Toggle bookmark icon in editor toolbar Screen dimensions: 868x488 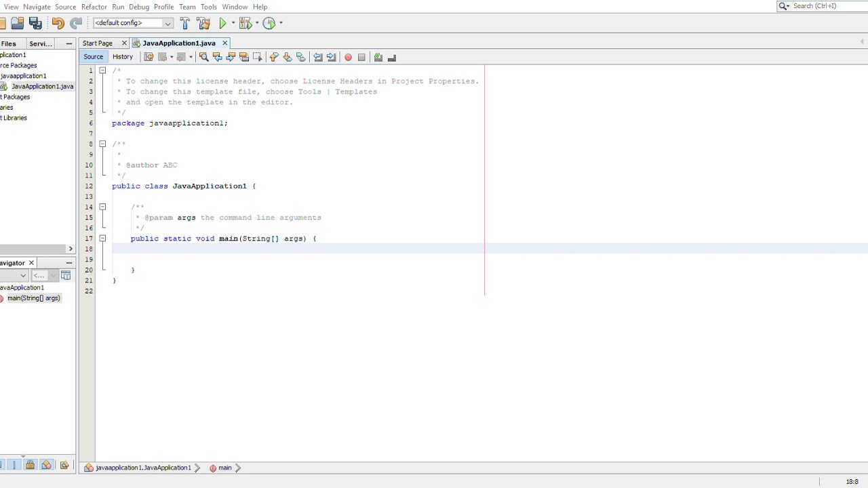coord(301,57)
